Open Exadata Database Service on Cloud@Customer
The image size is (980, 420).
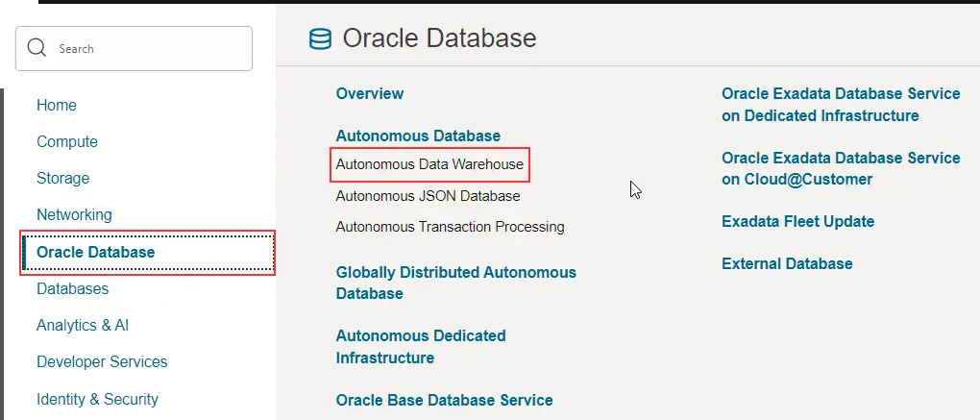[x=840, y=168]
